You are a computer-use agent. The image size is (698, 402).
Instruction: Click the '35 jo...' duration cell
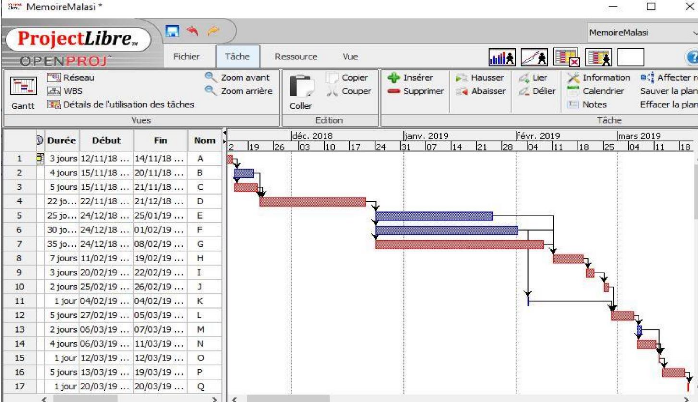tap(62, 244)
